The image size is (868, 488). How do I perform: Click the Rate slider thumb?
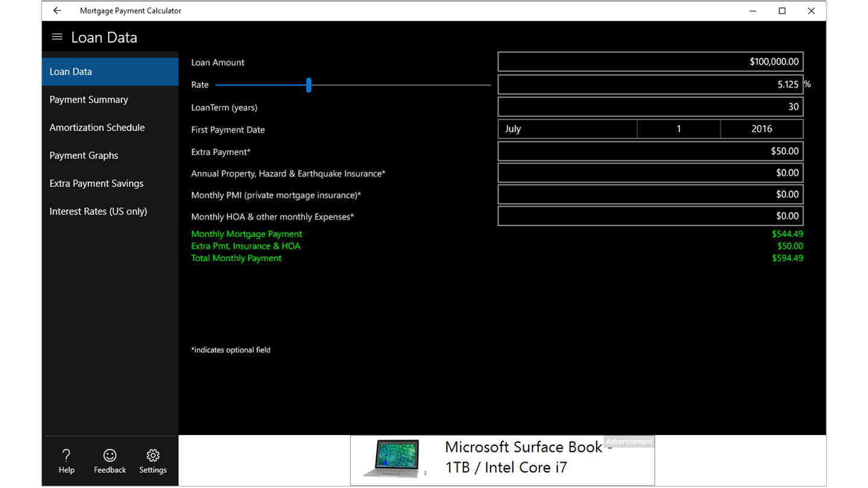pyautogui.click(x=309, y=85)
